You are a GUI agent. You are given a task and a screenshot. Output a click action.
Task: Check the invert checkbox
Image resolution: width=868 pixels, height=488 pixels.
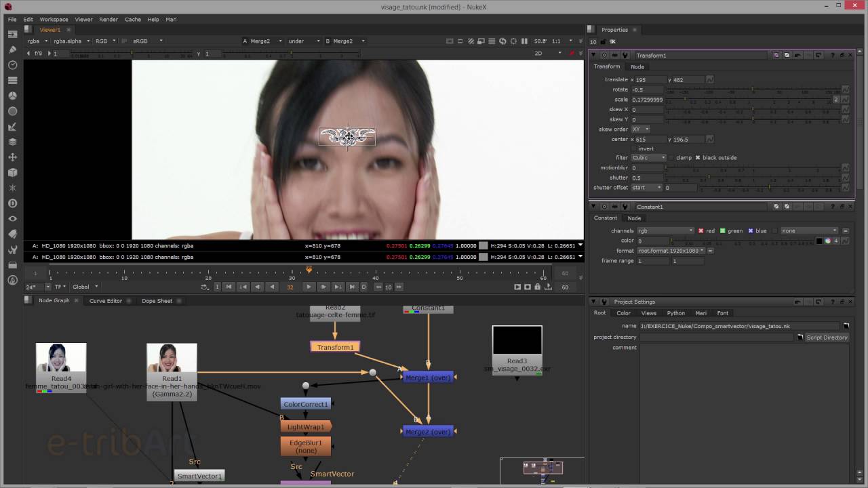coord(634,148)
